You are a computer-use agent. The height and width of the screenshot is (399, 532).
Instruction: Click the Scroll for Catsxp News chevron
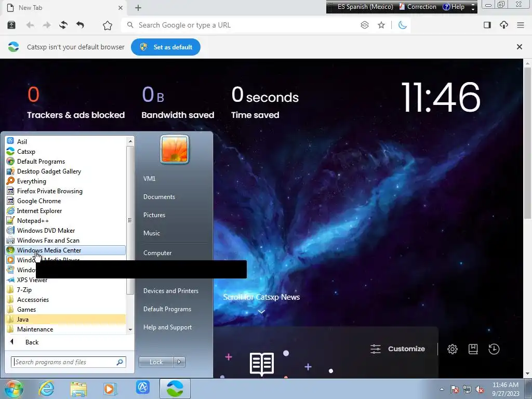coord(261,312)
